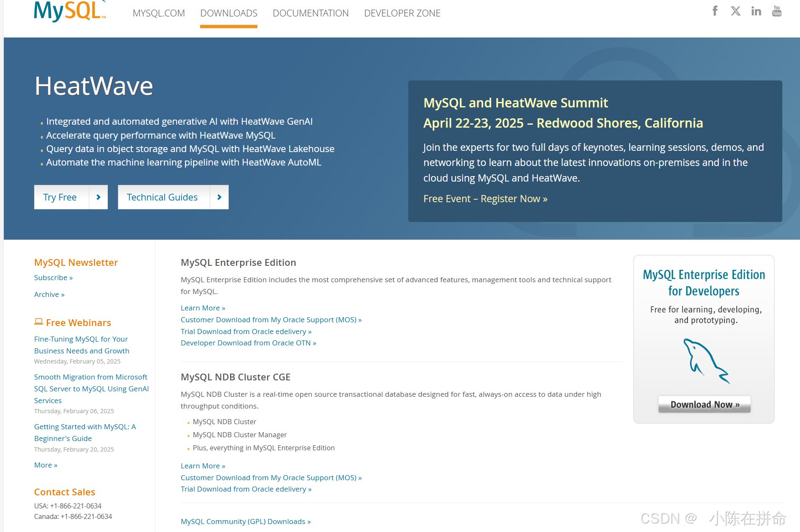Open Fine-Tuning MySQL webinar link
Screen dimensions: 800x532
pos(82,345)
